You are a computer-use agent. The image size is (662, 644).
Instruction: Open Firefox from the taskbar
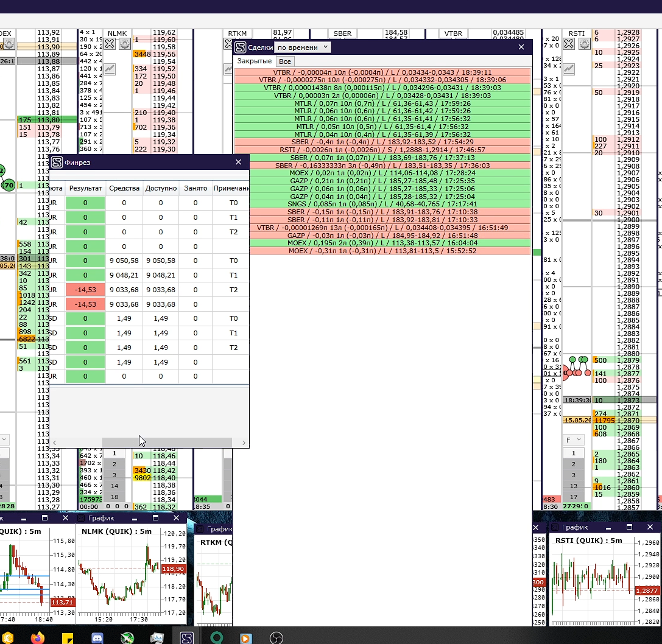(38, 638)
